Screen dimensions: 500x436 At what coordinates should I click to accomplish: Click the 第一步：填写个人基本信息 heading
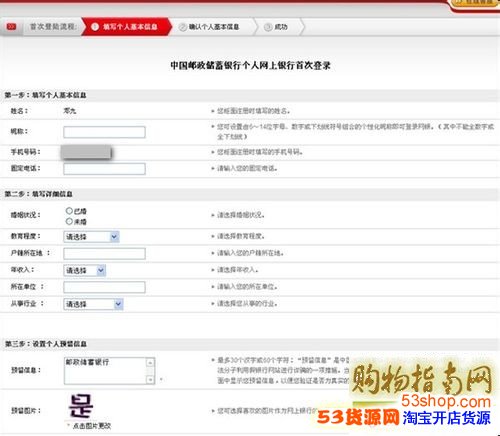[x=45, y=95]
